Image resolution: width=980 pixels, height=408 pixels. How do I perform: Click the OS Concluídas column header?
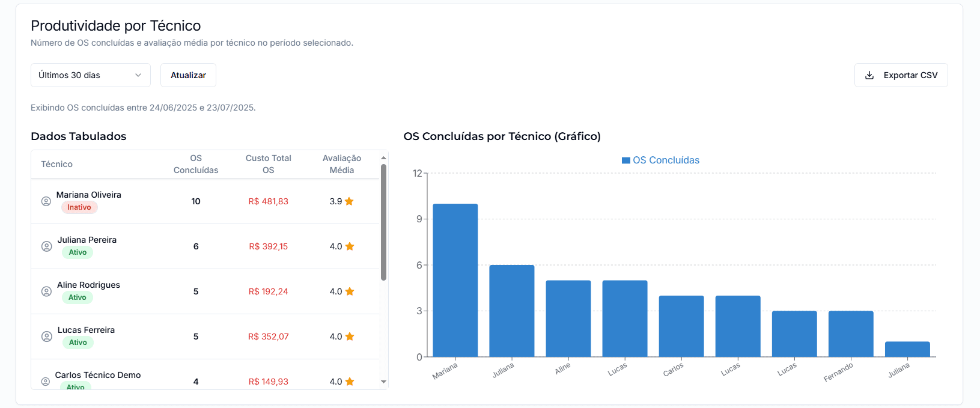tap(196, 164)
